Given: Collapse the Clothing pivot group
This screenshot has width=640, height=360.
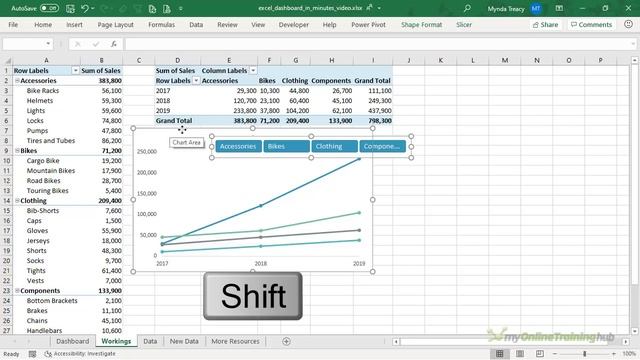Looking at the screenshot, I should tap(17, 200).
